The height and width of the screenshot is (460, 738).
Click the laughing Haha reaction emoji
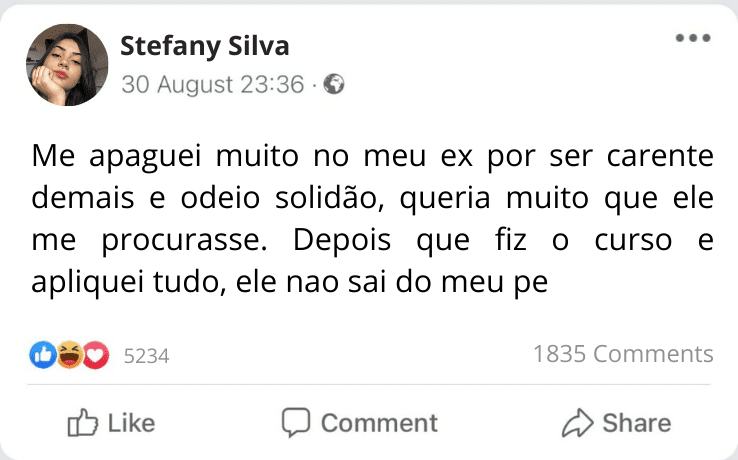69,354
